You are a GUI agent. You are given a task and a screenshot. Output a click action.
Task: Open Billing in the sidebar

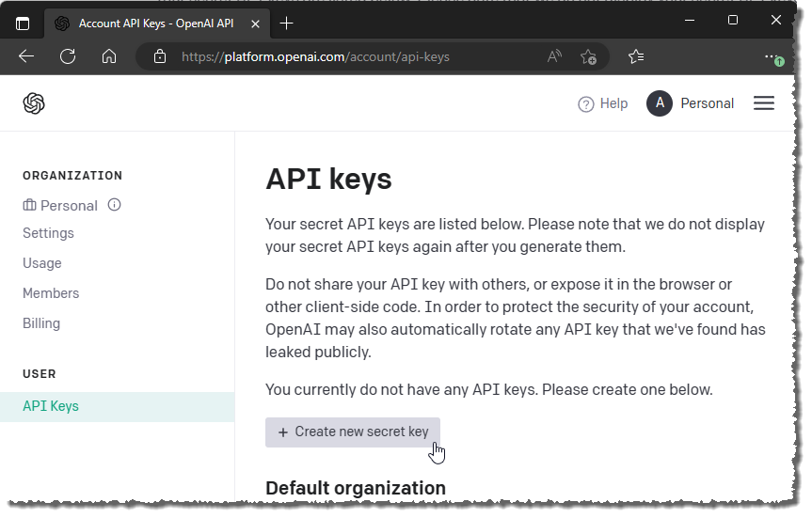point(41,322)
